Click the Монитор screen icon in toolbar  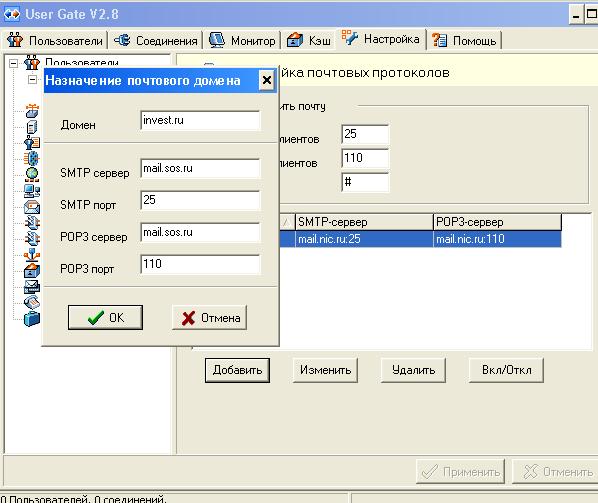pos(217,40)
